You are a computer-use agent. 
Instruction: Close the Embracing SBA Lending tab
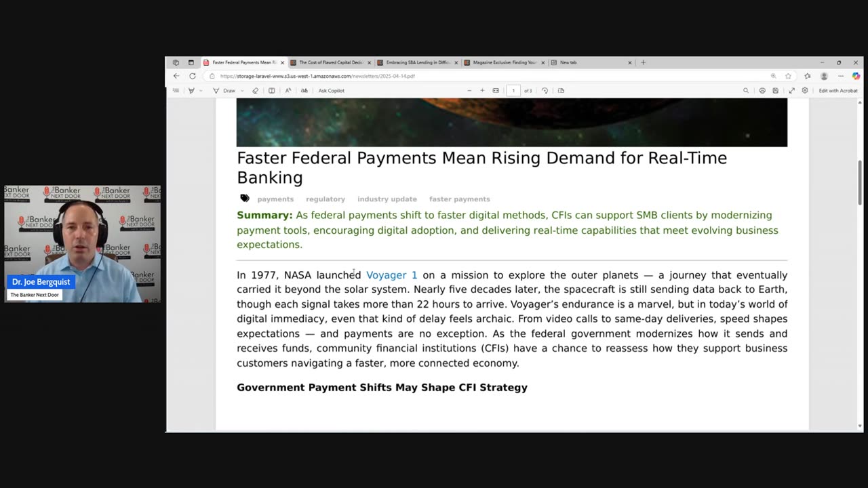456,62
